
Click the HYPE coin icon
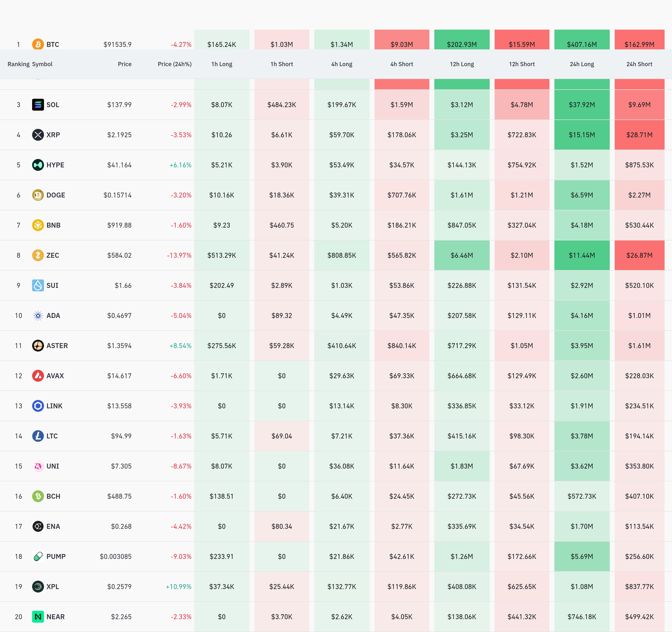click(x=38, y=165)
